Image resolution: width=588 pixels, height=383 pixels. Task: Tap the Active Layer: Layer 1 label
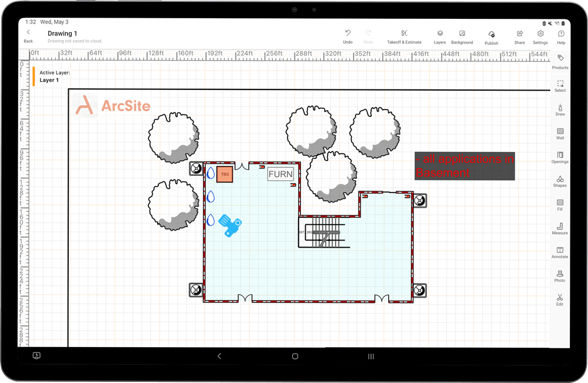coord(55,76)
